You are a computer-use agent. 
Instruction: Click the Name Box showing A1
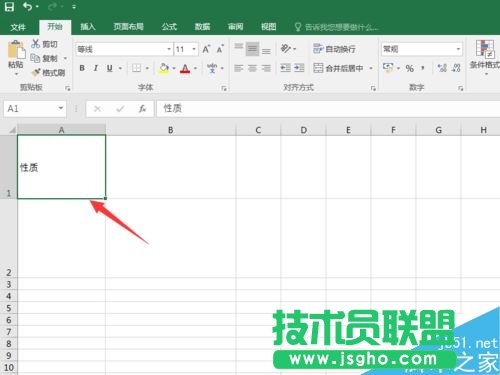[35, 109]
